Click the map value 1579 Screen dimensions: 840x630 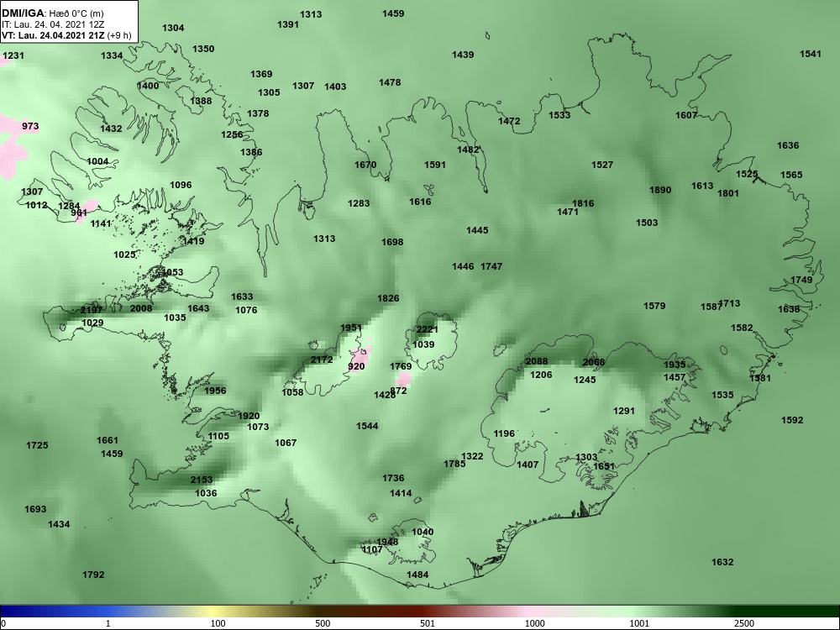point(654,306)
